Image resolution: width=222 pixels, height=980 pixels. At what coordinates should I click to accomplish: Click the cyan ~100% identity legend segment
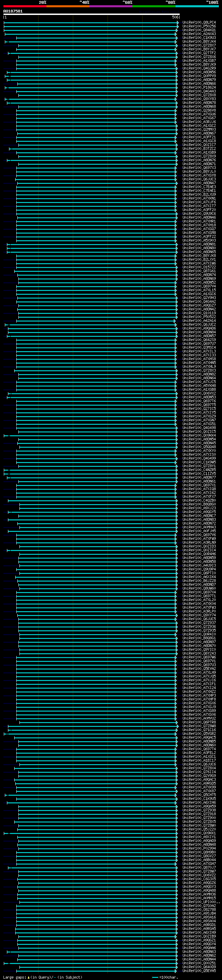point(197,6)
